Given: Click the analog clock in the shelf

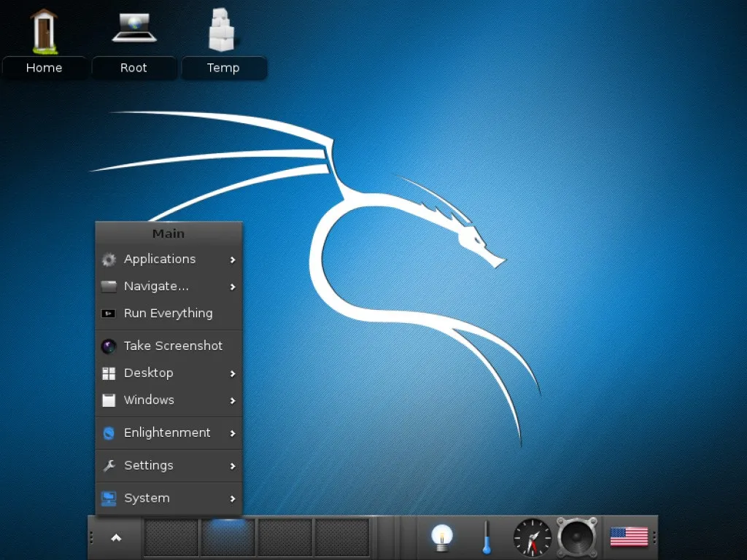Looking at the screenshot, I should pos(532,537).
